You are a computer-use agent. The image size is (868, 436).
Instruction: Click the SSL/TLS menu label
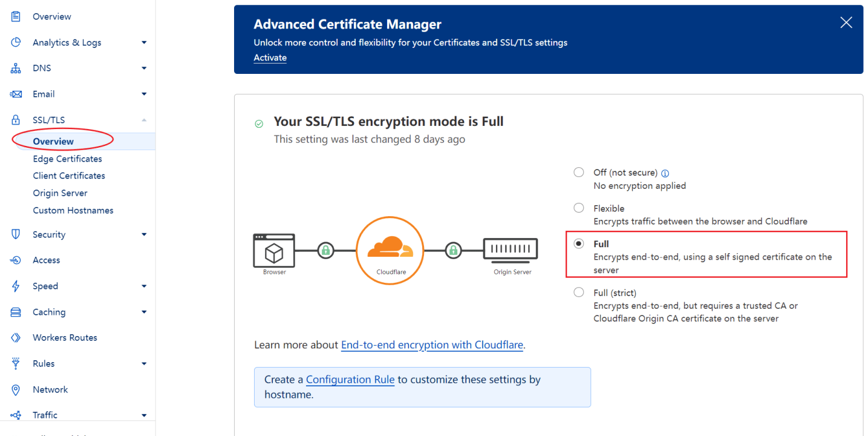point(48,120)
